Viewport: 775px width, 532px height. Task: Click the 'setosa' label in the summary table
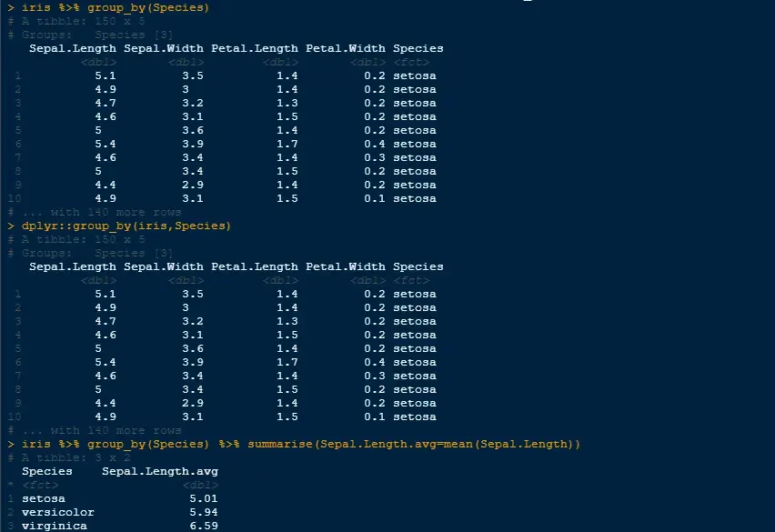(x=44, y=498)
